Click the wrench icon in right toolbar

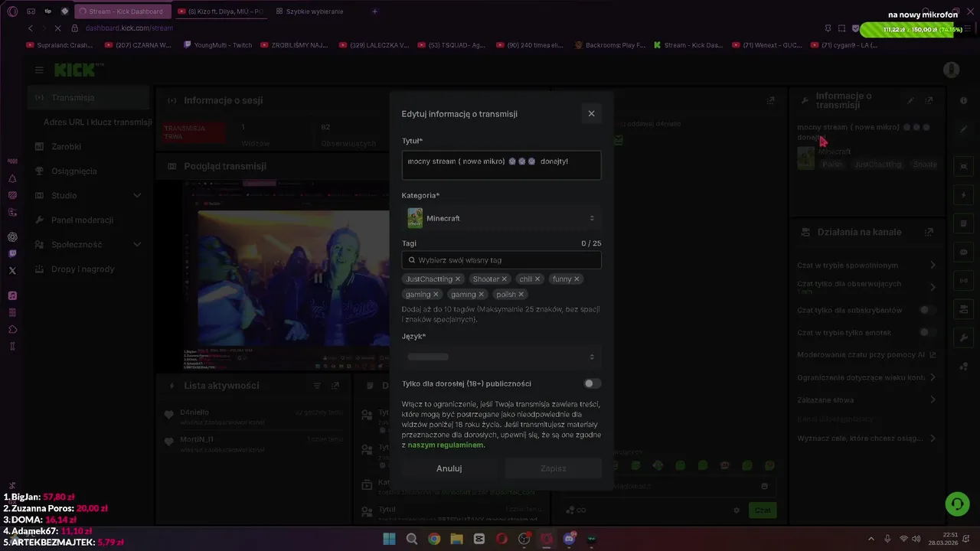click(x=964, y=337)
